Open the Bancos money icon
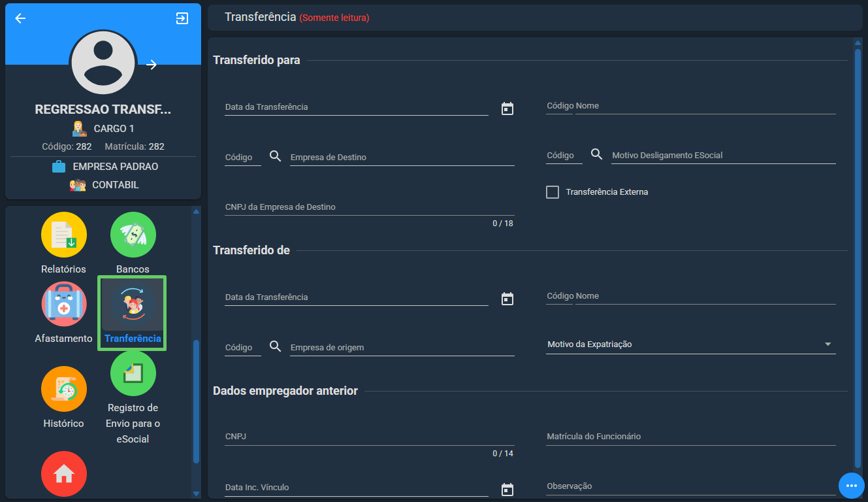868x502 pixels. [x=133, y=235]
